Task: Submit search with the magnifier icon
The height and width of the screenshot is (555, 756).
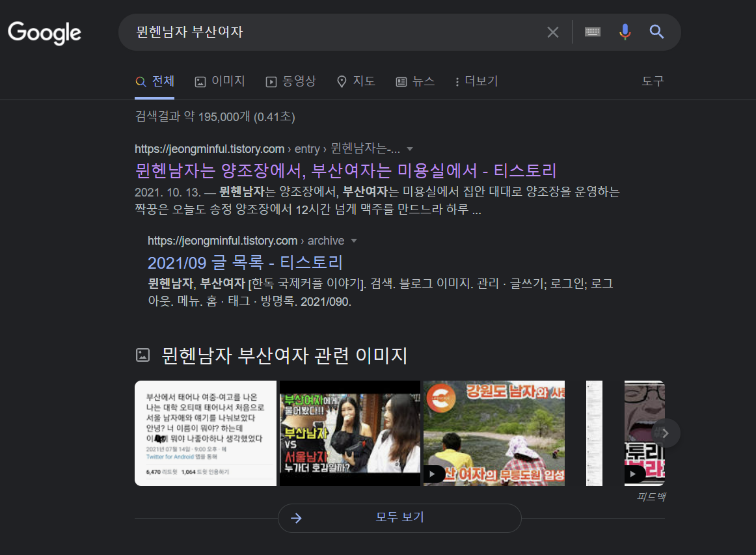Action: click(x=656, y=32)
